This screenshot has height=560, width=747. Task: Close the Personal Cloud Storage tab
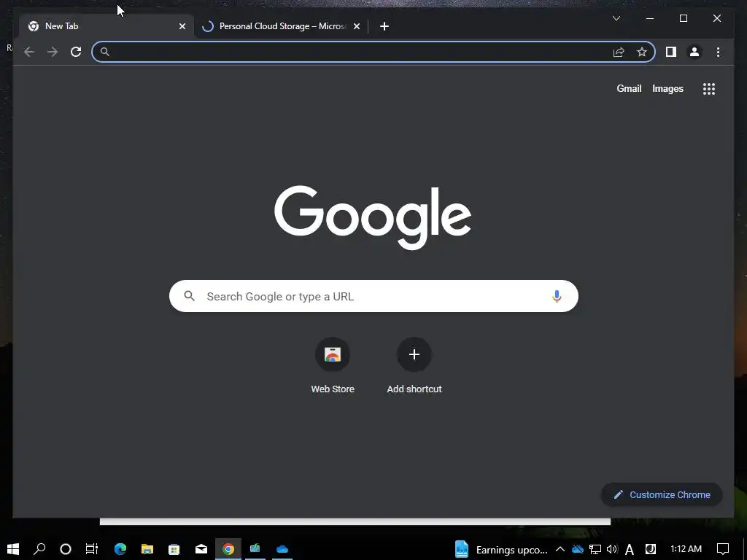point(356,26)
